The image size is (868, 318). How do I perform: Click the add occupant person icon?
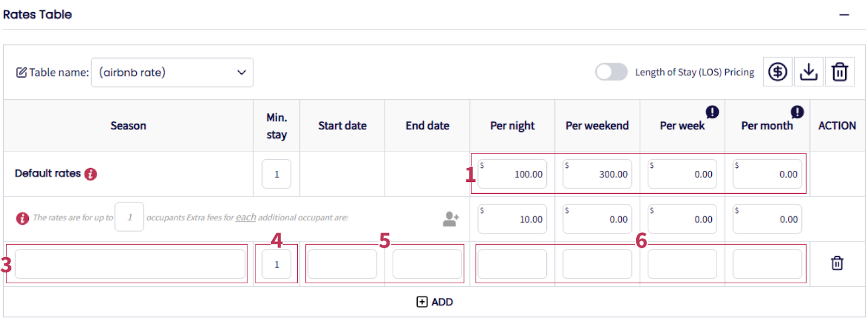[x=451, y=219]
